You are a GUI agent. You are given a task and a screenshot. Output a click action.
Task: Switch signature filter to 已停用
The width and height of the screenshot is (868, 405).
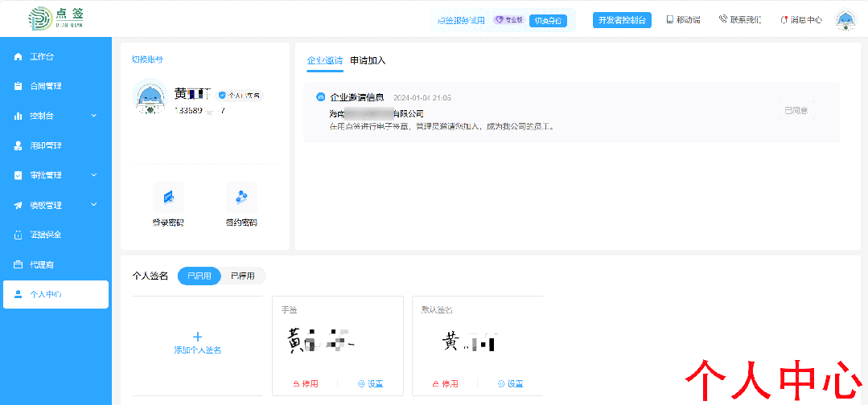point(242,276)
